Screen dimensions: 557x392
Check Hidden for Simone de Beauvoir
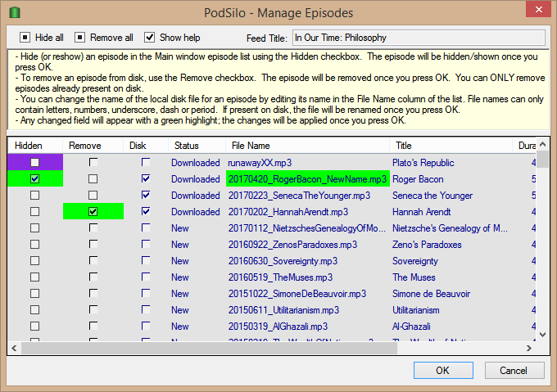[34, 293]
